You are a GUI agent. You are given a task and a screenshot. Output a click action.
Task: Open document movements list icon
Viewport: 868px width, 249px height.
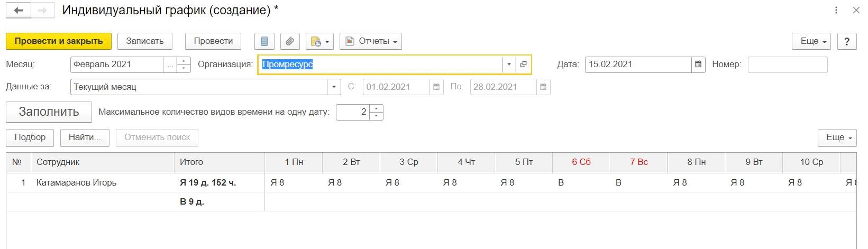coord(264,41)
